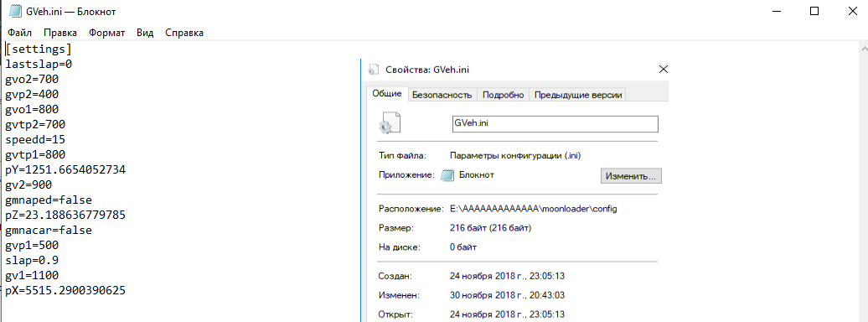Click the file location path E:\AAAAAAAAAAAAA\moonloader\config
Screen dimensions: 868x322
pos(534,209)
